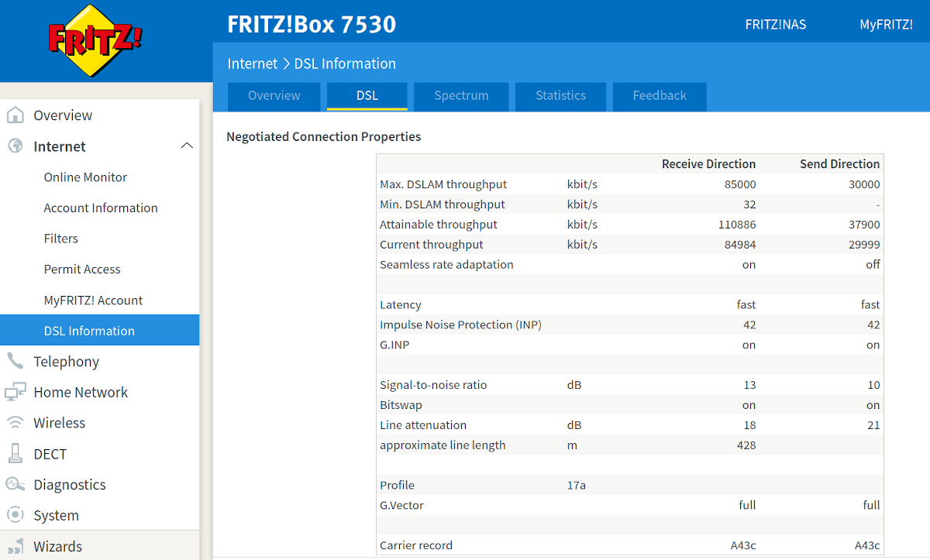Click Negotiated Connection Properties heading
Viewport: 930px width, 560px height.
point(324,137)
